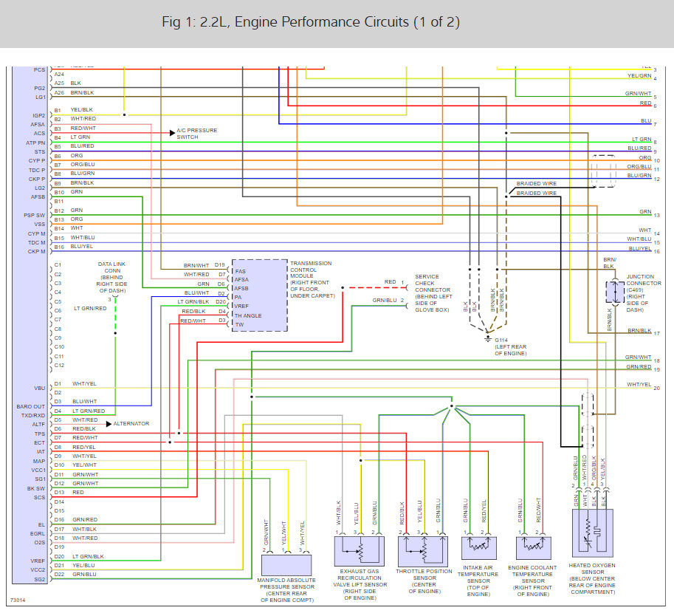Screen dimensions: 674x616
Task: Click the Intake Air Temperature Sensor symbol
Action: point(479,547)
